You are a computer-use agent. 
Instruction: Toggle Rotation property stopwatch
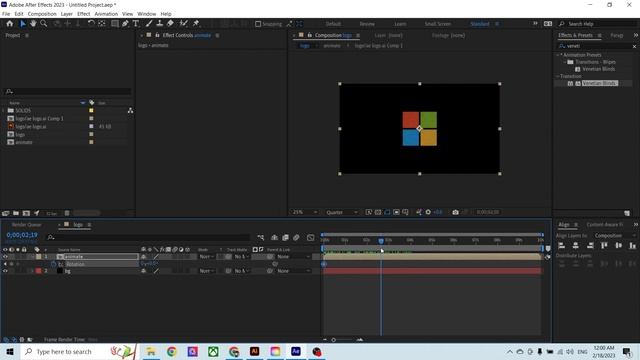click(x=53, y=264)
